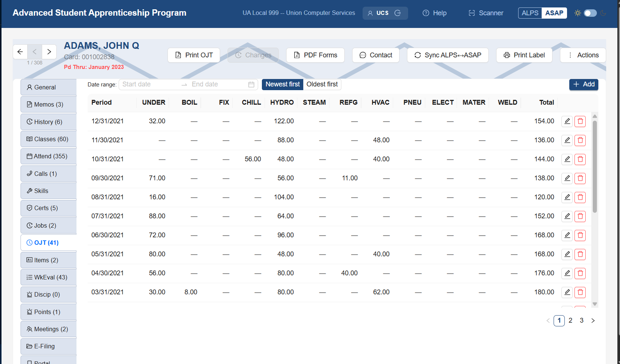The image size is (620, 364).
Task: Click the Print OJT button
Action: 194,55
